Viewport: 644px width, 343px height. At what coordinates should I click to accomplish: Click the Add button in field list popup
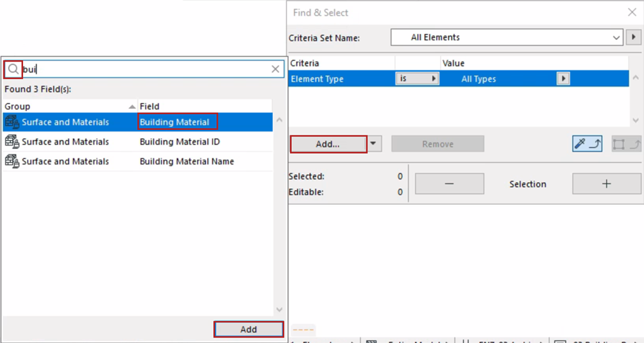[x=249, y=329]
